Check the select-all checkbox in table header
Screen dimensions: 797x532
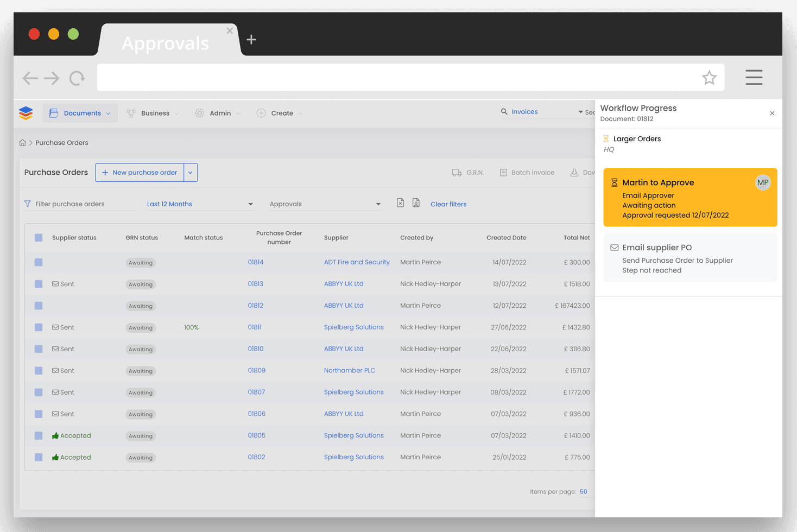click(38, 237)
